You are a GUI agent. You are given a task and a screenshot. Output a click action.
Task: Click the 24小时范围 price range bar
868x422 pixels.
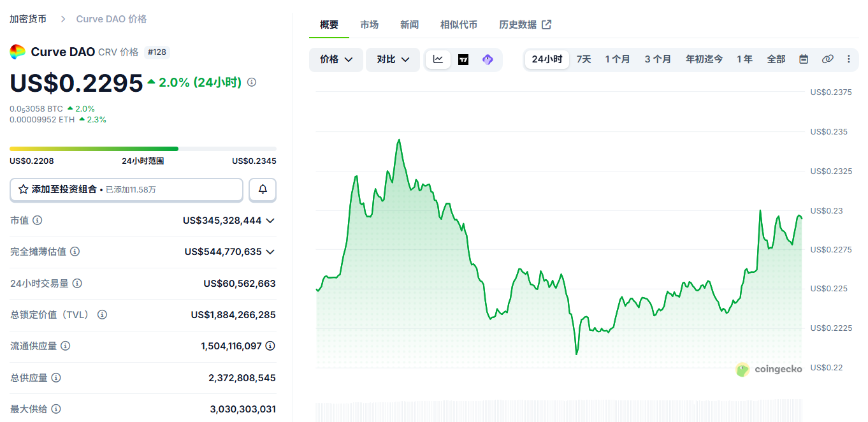[x=143, y=149]
